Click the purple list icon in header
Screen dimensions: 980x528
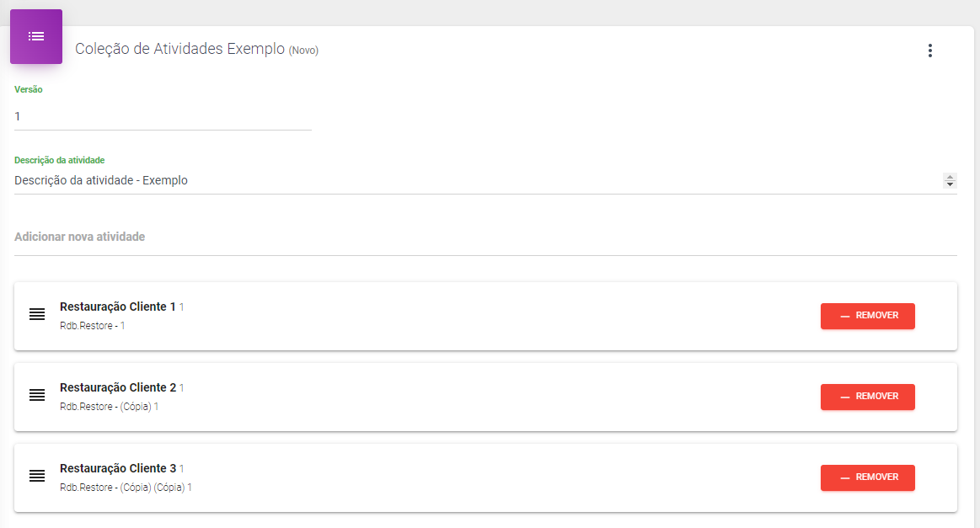[x=36, y=36]
